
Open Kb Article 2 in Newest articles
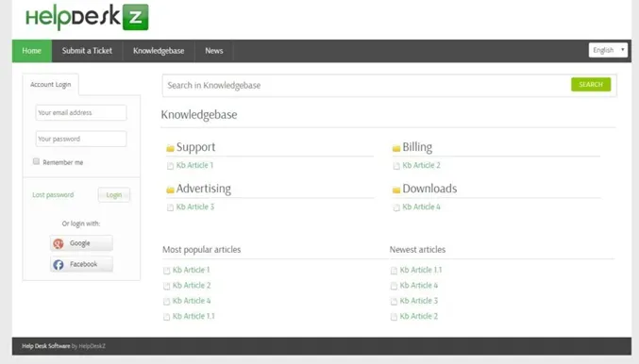point(419,316)
